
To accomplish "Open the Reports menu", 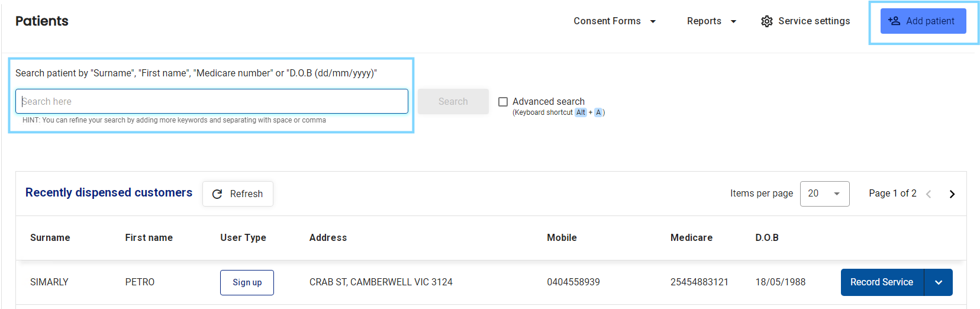I will click(711, 21).
